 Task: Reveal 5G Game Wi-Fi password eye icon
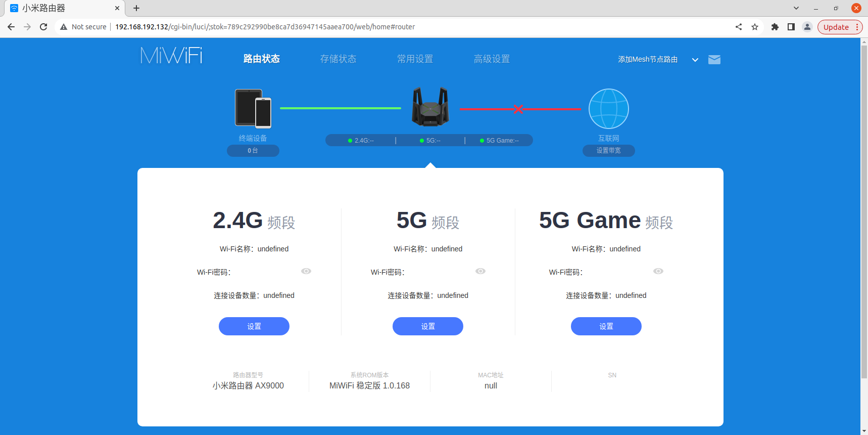coord(658,271)
